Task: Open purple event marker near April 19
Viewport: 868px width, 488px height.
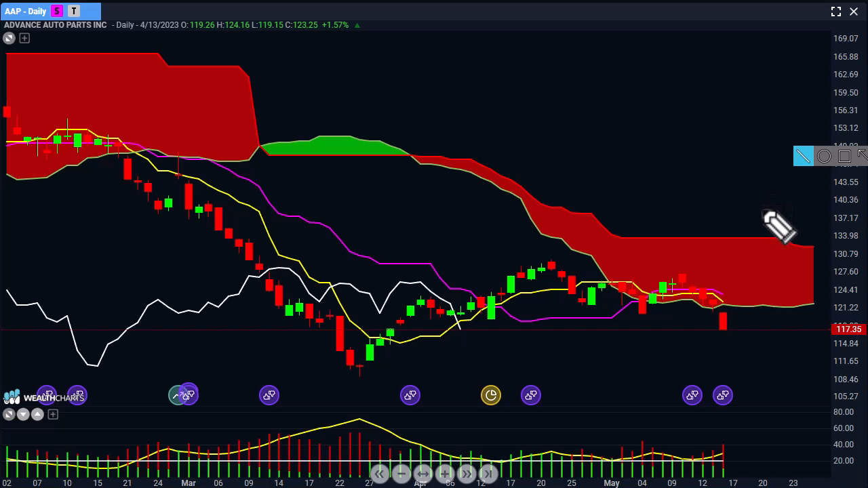Action: [531, 395]
